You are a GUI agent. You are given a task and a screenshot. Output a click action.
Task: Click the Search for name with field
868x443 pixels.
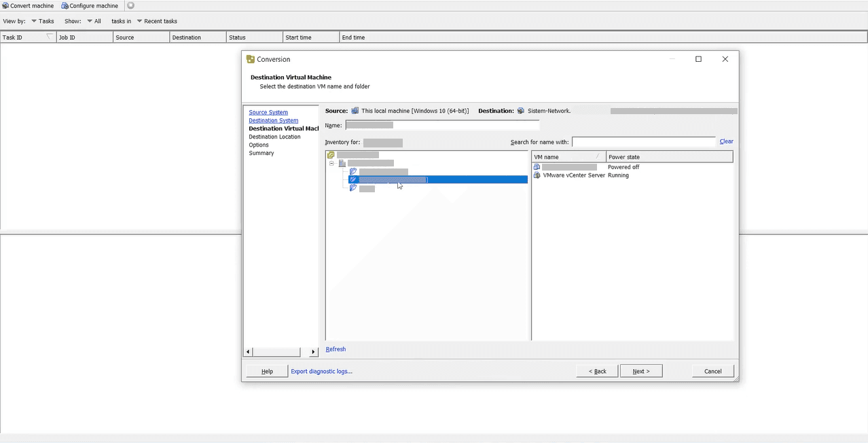[643, 141]
